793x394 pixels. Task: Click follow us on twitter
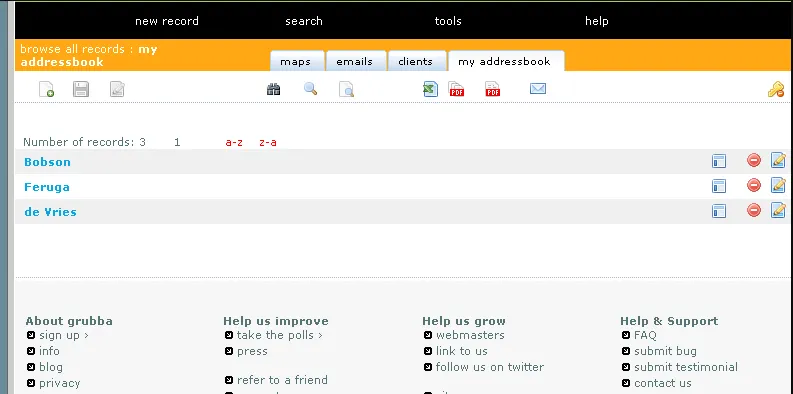click(490, 367)
